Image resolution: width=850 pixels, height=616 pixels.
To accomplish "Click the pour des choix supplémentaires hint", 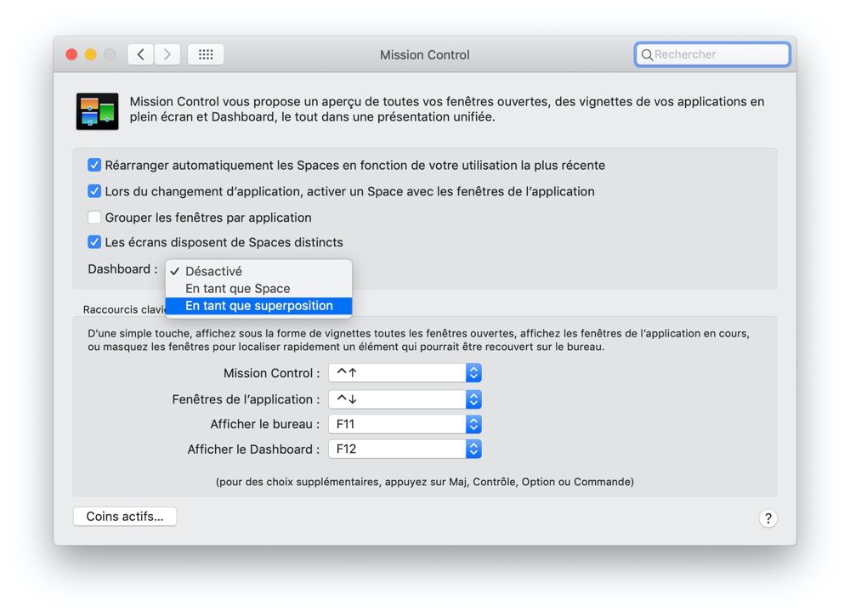I will tap(424, 482).
